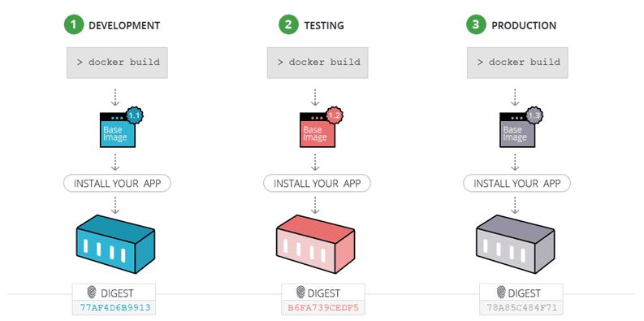Click Install Your App pill under Development
This screenshot has height=321, width=644.
(x=117, y=183)
